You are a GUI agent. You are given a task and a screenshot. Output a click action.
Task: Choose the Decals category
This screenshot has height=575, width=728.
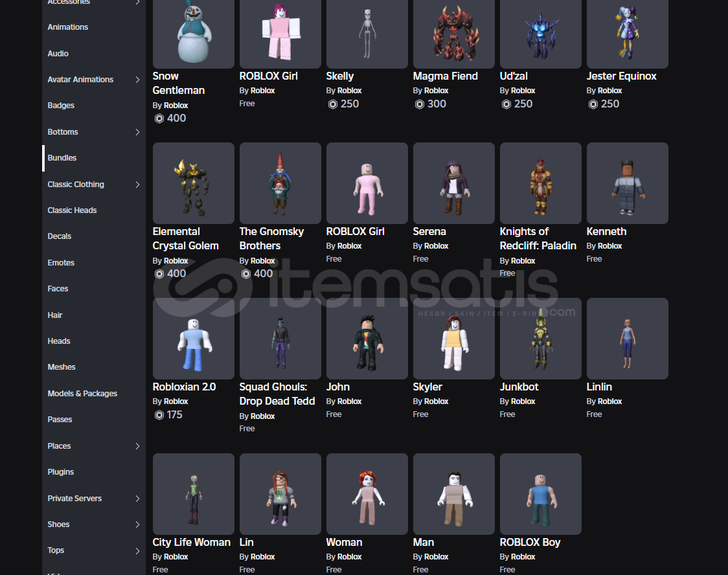[x=60, y=236]
